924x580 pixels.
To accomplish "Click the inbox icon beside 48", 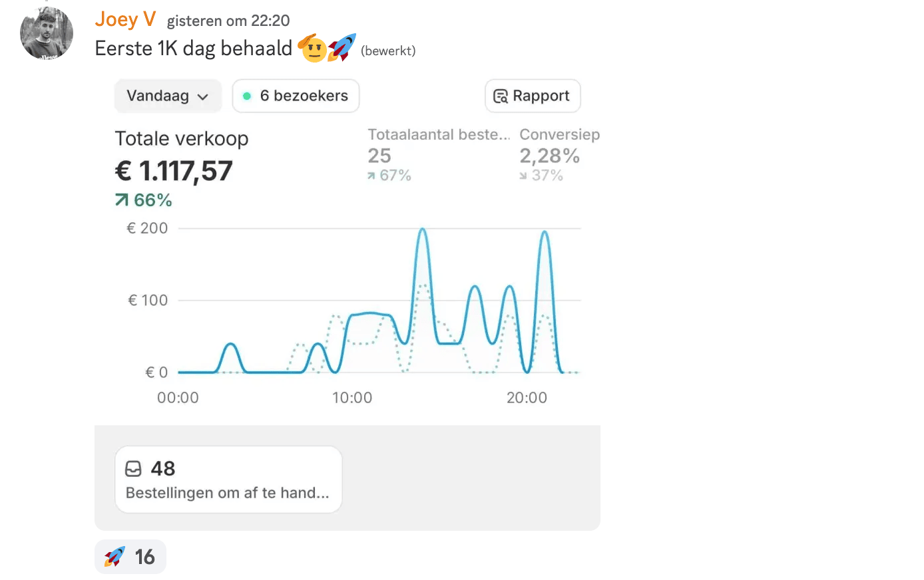I will (x=134, y=469).
